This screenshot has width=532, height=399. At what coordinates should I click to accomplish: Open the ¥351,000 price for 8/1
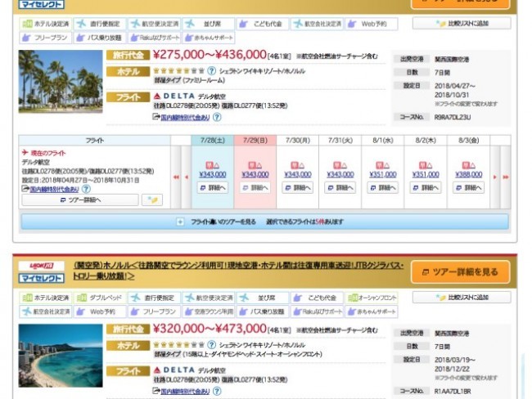[x=383, y=174]
